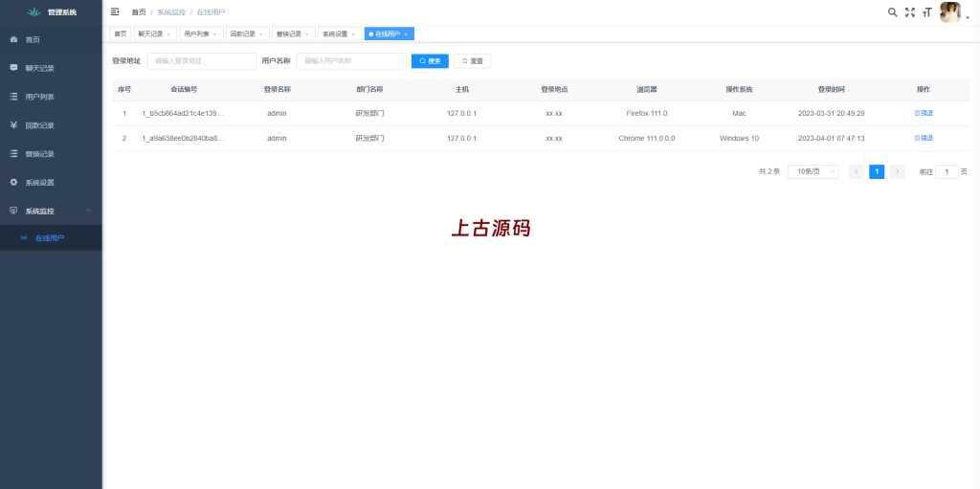Open 系统设置 gear icon in sidebar
980x489 pixels.
[x=13, y=183]
